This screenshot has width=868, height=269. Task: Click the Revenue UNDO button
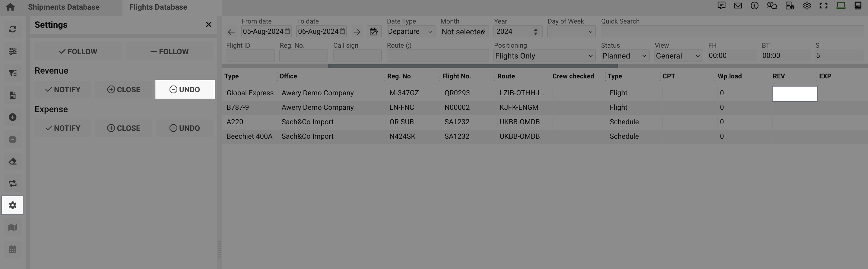click(185, 90)
